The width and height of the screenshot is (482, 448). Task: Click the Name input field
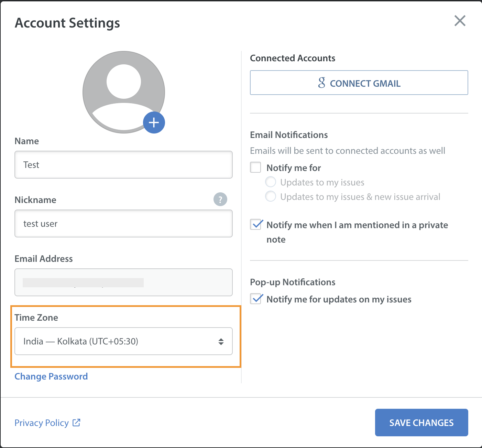[x=124, y=164]
